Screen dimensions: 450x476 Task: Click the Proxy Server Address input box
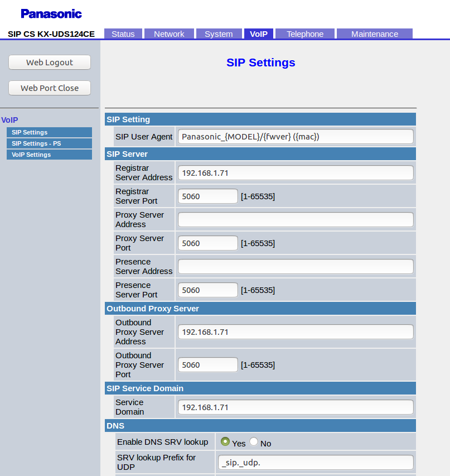295,219
